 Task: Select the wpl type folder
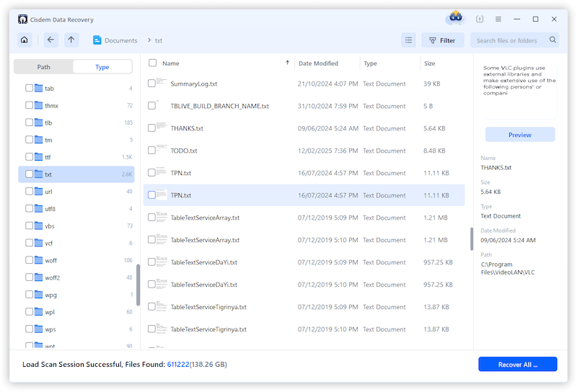[76, 312]
